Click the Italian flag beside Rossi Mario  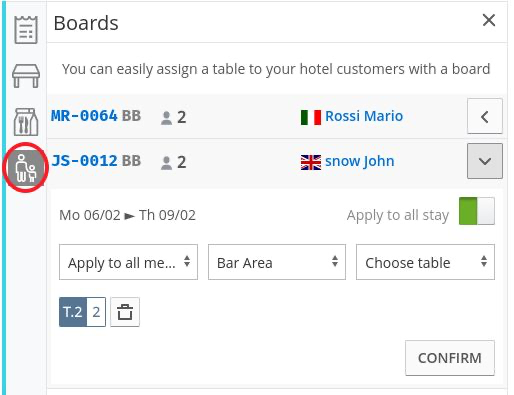[x=311, y=117]
